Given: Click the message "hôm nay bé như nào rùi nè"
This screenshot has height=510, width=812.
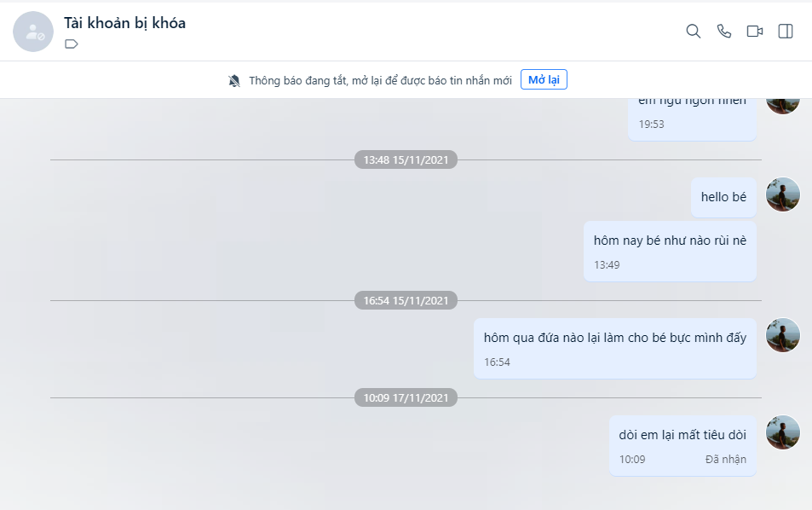Looking at the screenshot, I should coord(670,241).
